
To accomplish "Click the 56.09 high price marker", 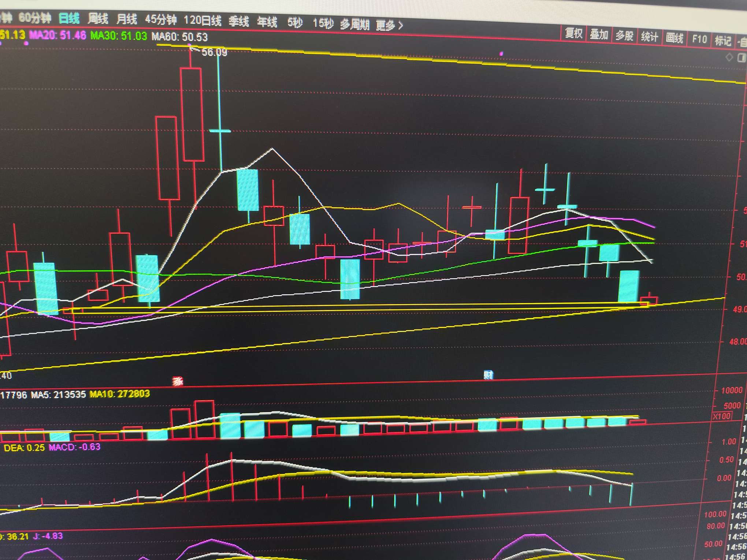I will (x=214, y=52).
